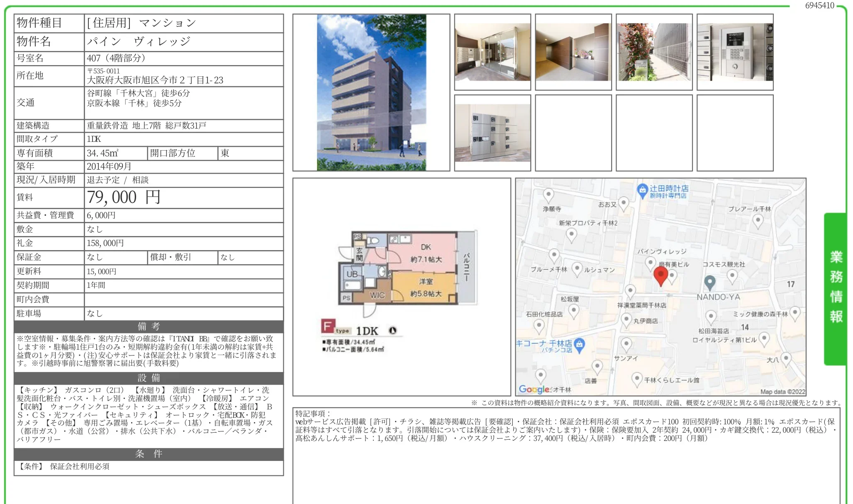The image size is (853, 504).
Task: Click the 設備 section header bar
Action: coord(149,378)
